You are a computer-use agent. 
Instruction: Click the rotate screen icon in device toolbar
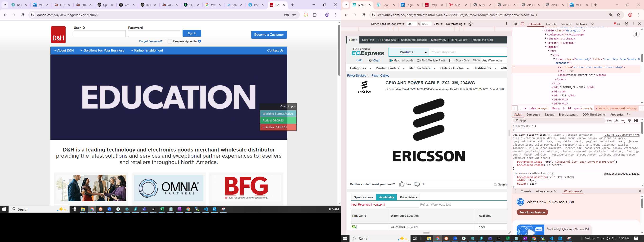pos(470,24)
